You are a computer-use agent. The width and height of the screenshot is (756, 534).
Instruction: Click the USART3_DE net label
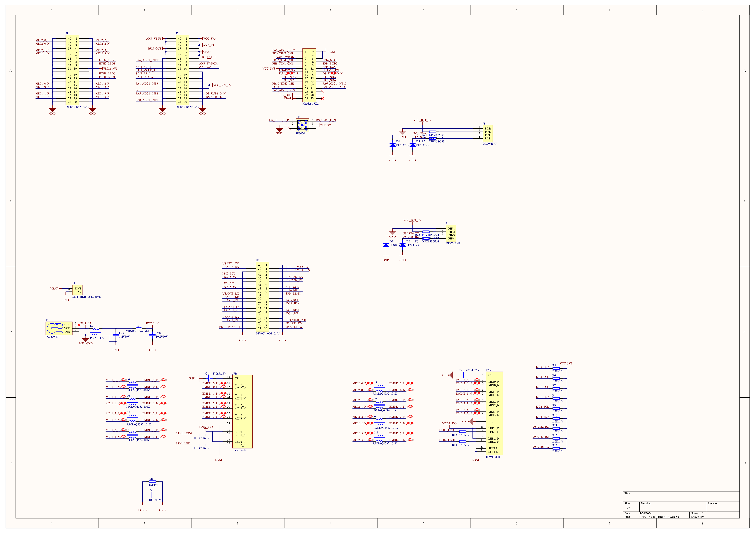[x=231, y=297]
